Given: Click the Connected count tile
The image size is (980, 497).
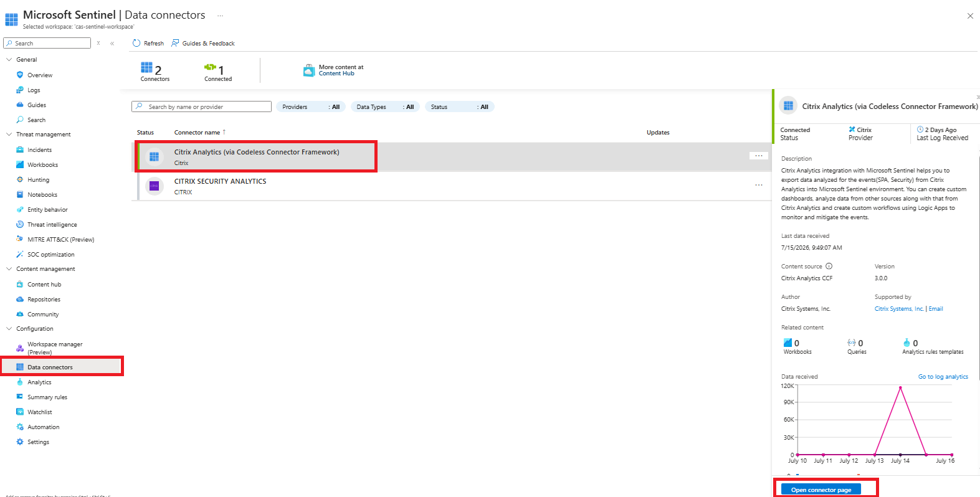Looking at the screenshot, I should pos(217,72).
